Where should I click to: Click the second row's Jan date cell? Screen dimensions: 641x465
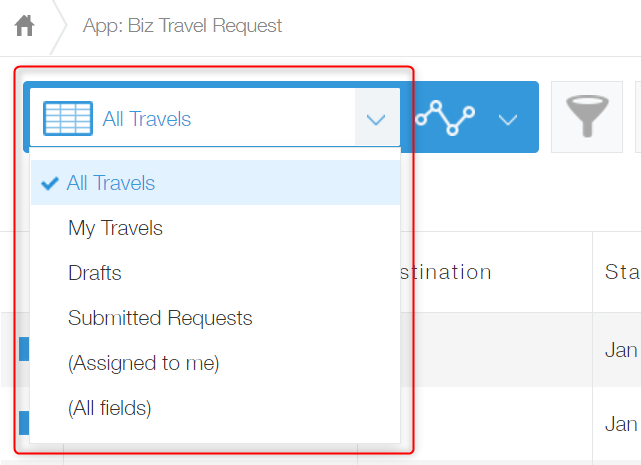pyautogui.click(x=622, y=424)
